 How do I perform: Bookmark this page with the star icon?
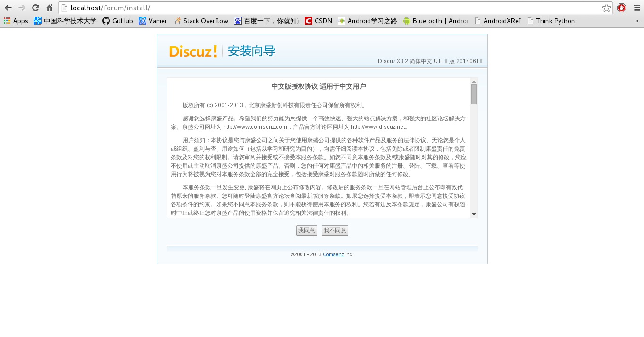tap(606, 8)
